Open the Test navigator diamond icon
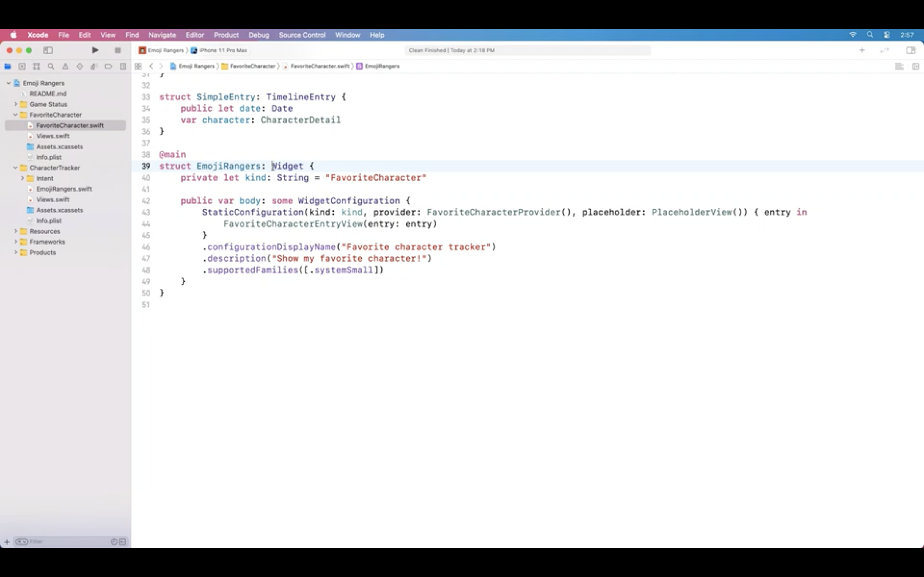Viewport: 924px width, 577px height. [80, 66]
